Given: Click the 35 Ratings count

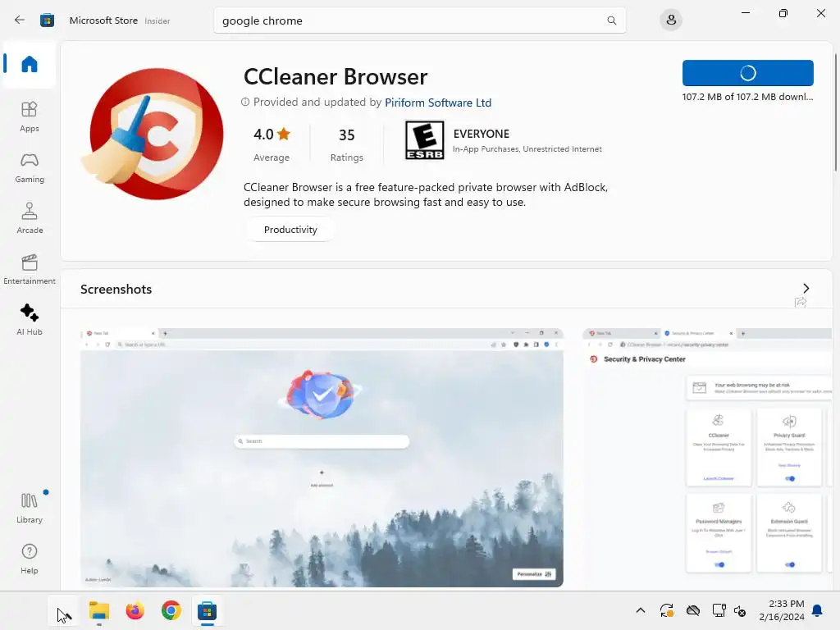Looking at the screenshot, I should (x=347, y=144).
